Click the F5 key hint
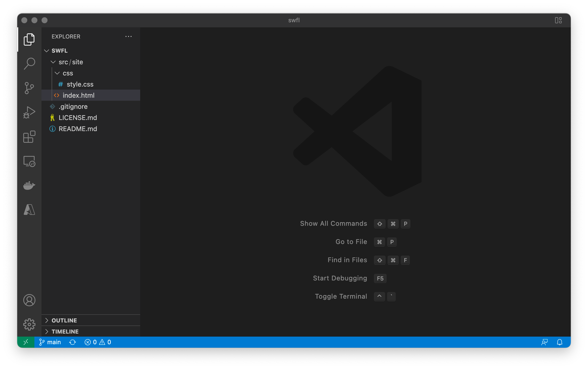The width and height of the screenshot is (588, 369). 380,278
